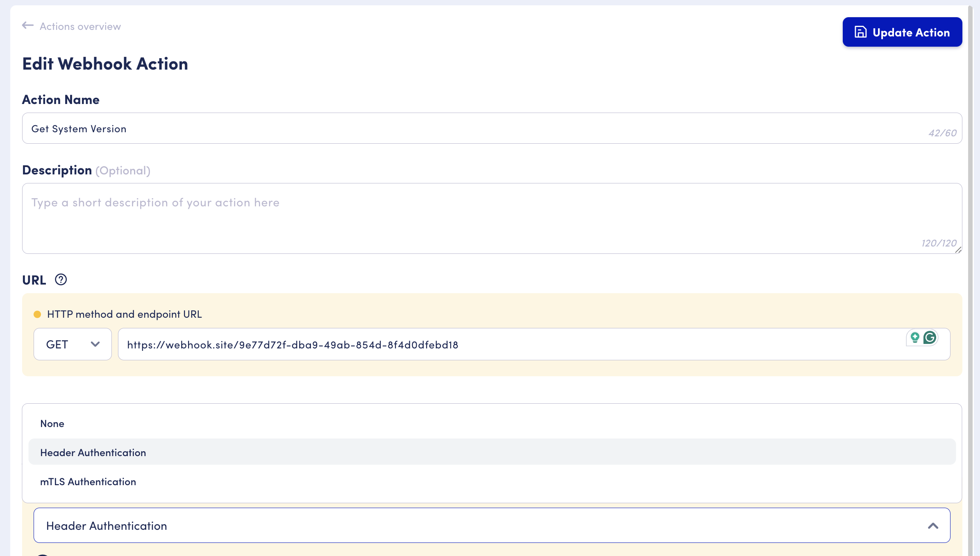
Task: Click the up chevron in authentication selector
Action: (x=933, y=526)
